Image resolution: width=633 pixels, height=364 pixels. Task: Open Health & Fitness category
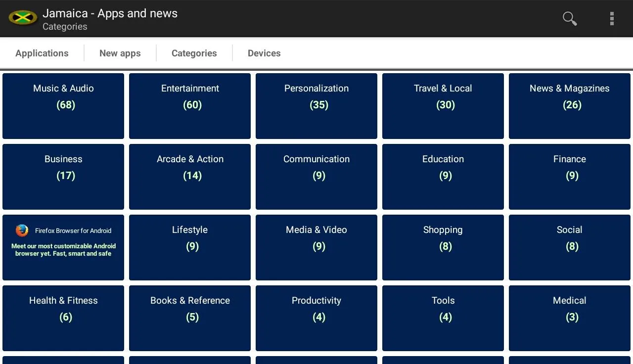[63, 318]
